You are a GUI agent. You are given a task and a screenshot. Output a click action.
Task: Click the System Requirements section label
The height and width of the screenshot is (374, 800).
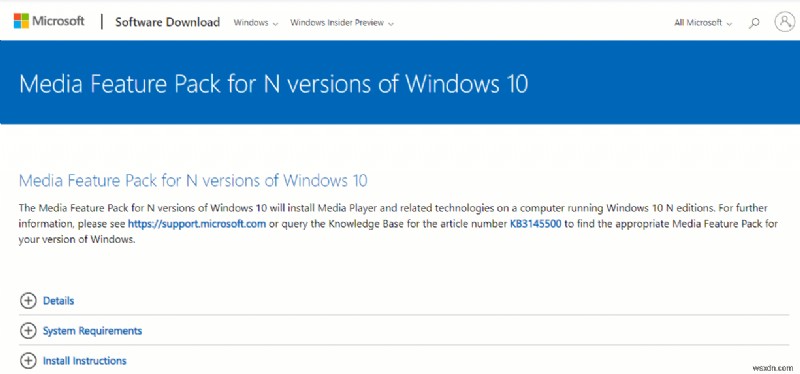point(92,331)
